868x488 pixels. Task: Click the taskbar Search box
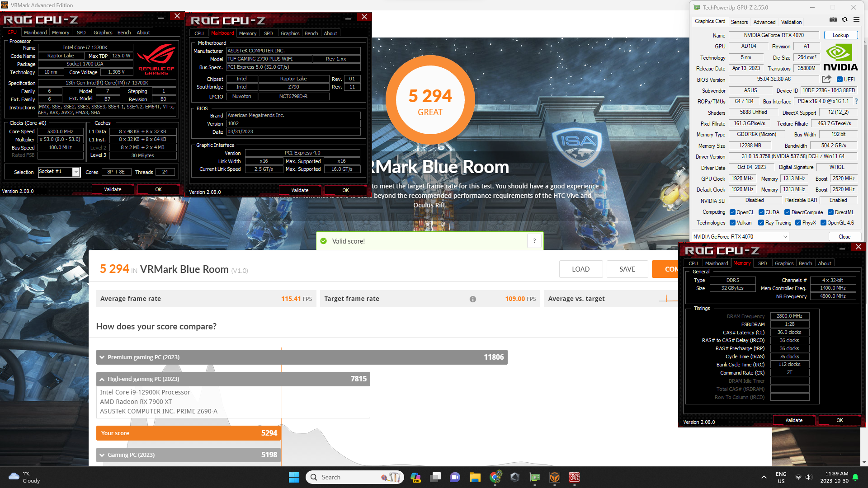[354, 477]
